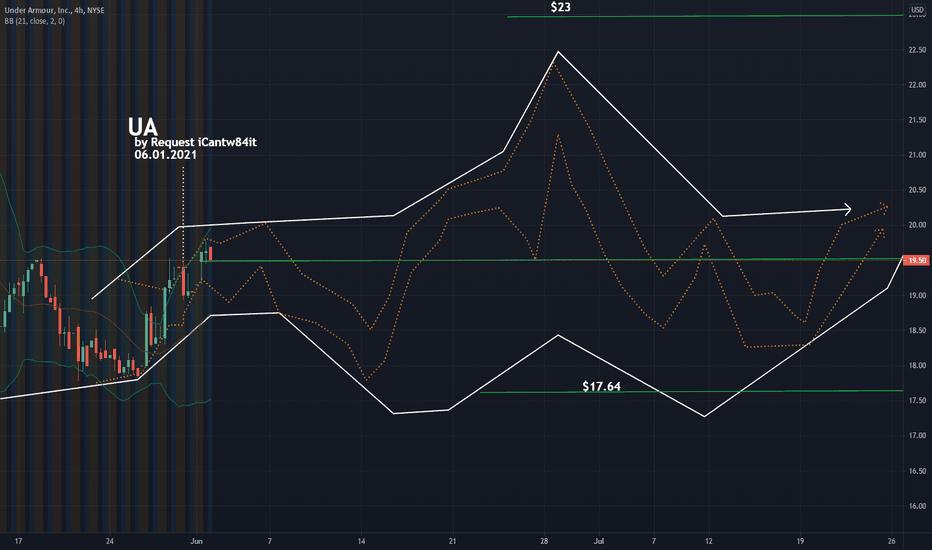Click the 'by Request iCantw84it' annotation
The image size is (932, 550).
pos(196,143)
